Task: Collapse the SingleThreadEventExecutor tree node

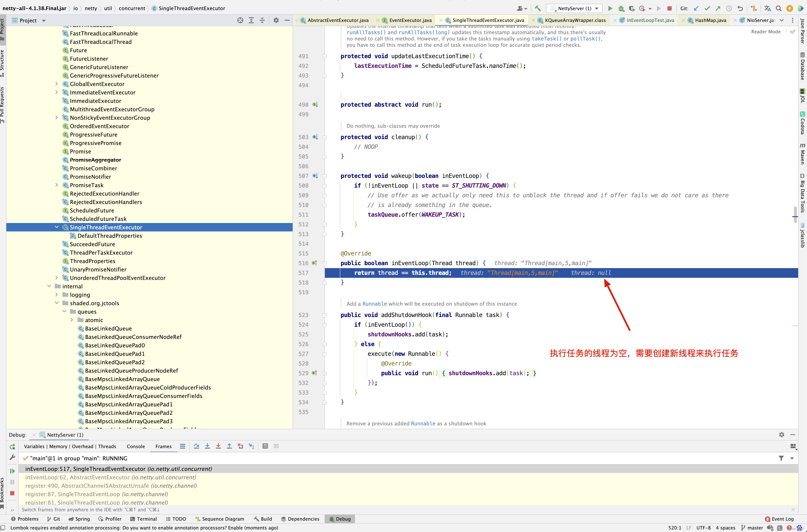Action: click(x=57, y=227)
